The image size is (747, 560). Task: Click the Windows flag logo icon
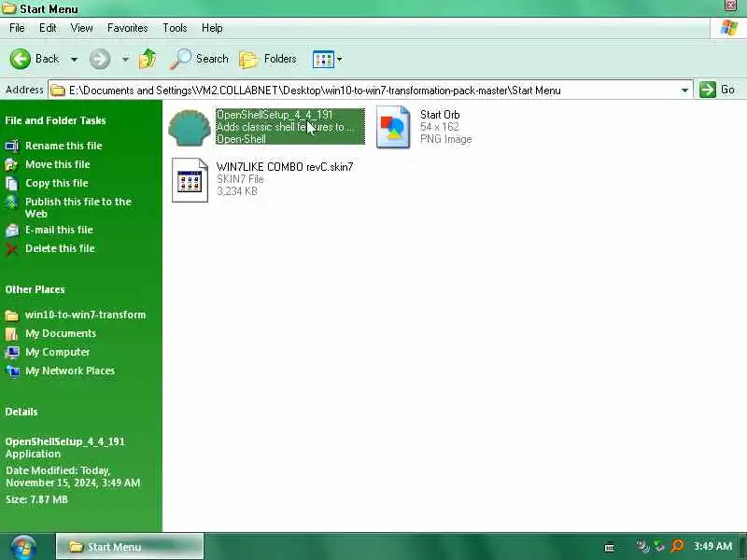click(x=729, y=28)
